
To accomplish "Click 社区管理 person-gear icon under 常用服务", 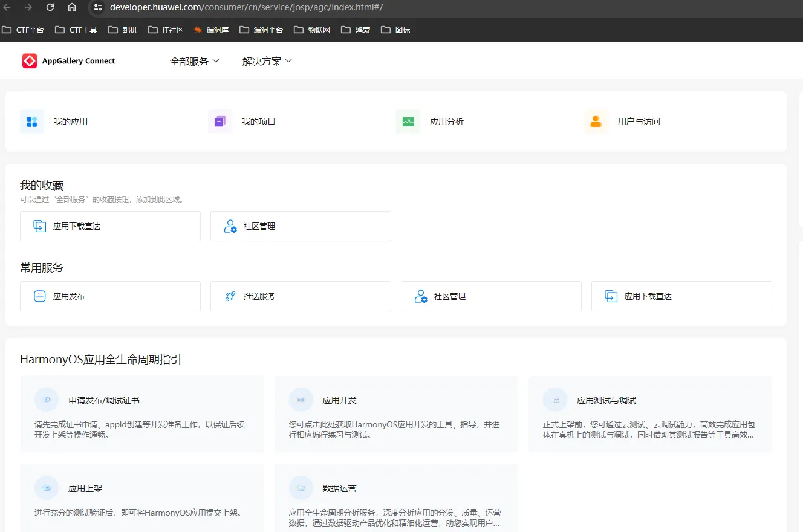I will [x=421, y=296].
